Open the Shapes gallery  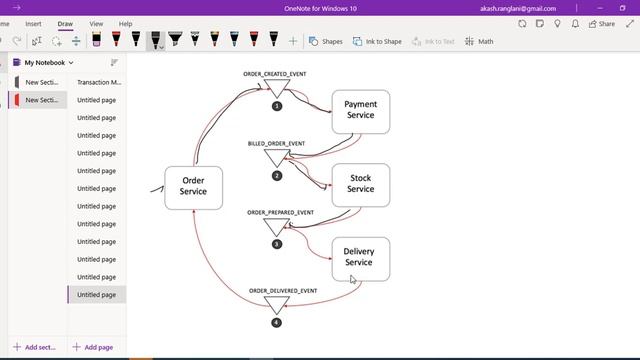click(x=326, y=41)
